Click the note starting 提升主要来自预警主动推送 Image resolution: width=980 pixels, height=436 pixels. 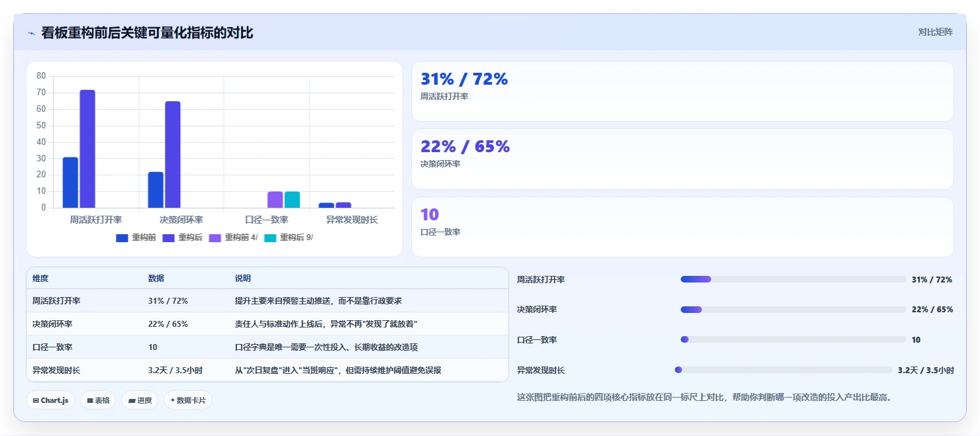click(318, 301)
